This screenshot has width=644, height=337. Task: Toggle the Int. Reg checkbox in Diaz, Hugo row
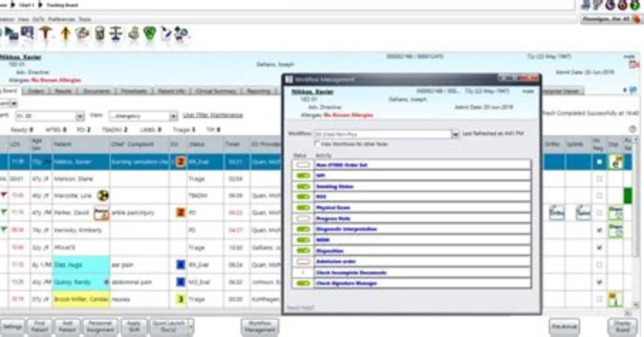click(599, 265)
